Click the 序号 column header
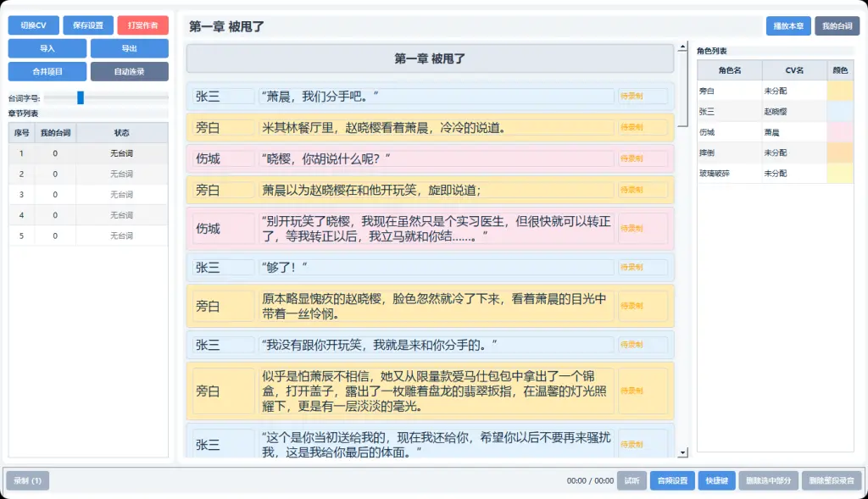 pyautogui.click(x=21, y=133)
